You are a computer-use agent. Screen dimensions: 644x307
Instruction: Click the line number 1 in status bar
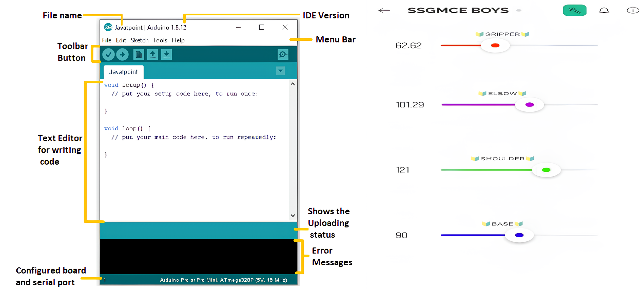[105, 280]
